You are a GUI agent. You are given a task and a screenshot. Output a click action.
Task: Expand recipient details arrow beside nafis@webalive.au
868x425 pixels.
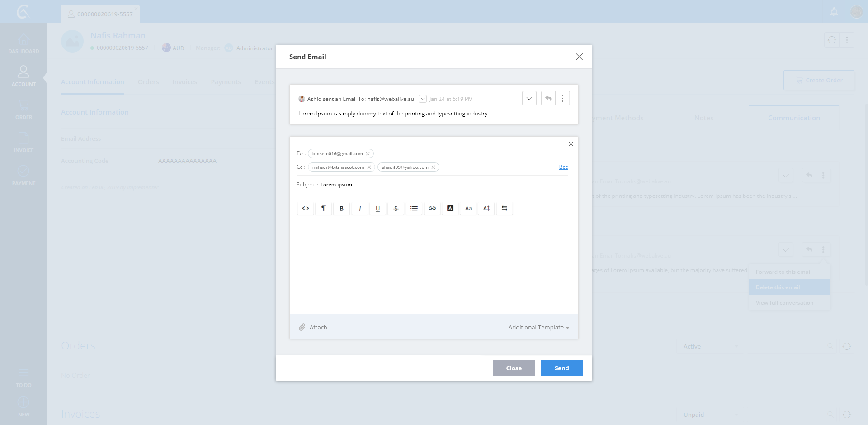tap(422, 99)
